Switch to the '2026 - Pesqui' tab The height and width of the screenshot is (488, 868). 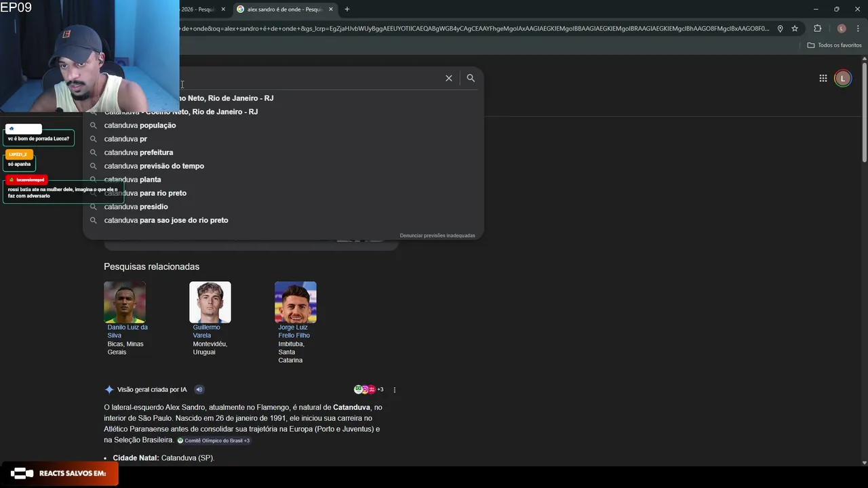pos(201,9)
